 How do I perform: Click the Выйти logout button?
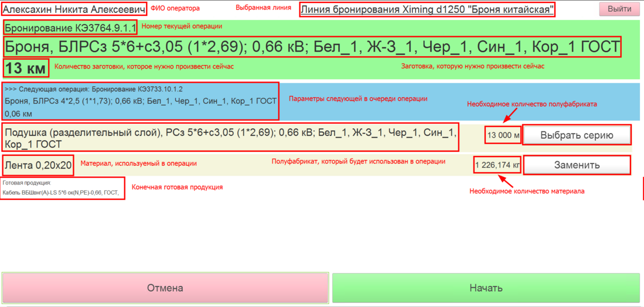pyautogui.click(x=620, y=9)
